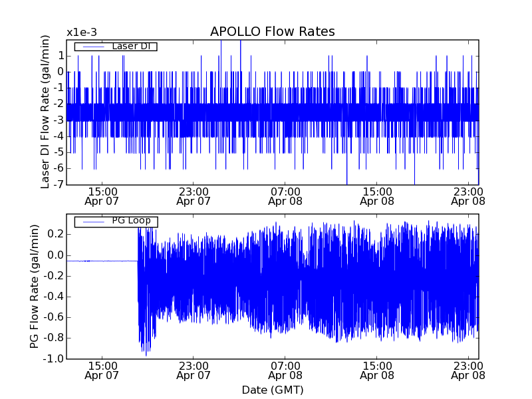532x399 pixels.
Task: Click the top plot '23:00 Apr 08' tick label
Action: click(x=468, y=196)
